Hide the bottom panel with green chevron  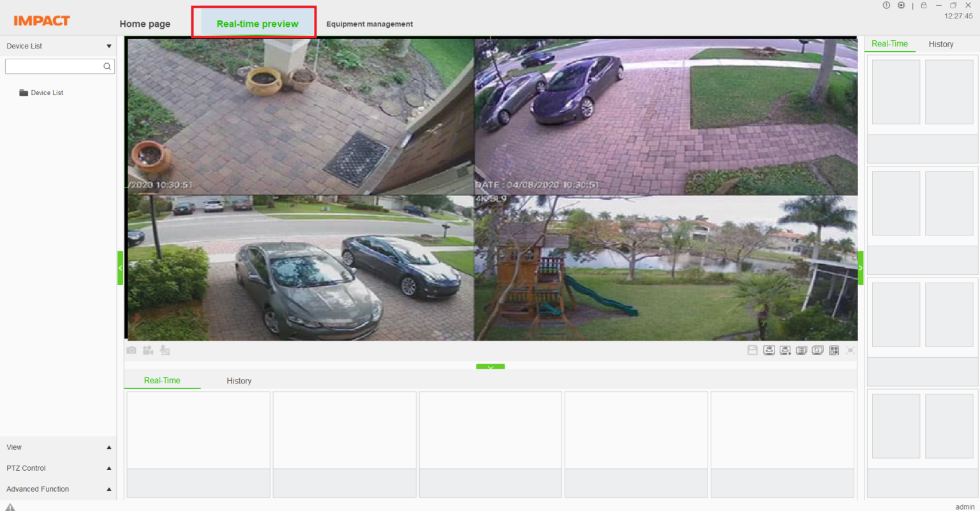(490, 367)
